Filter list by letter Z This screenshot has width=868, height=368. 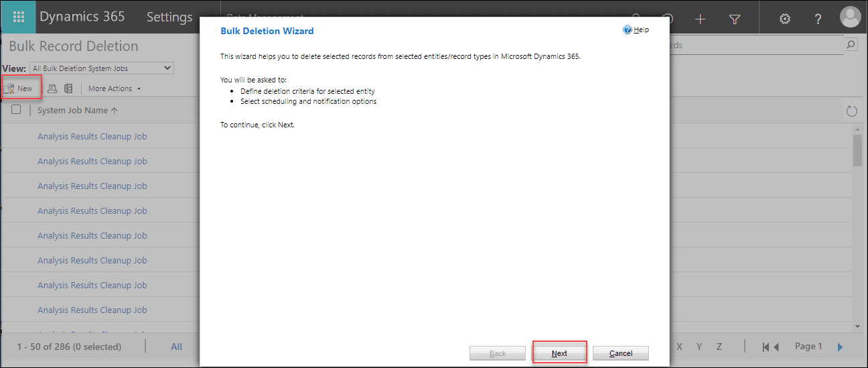(x=719, y=347)
